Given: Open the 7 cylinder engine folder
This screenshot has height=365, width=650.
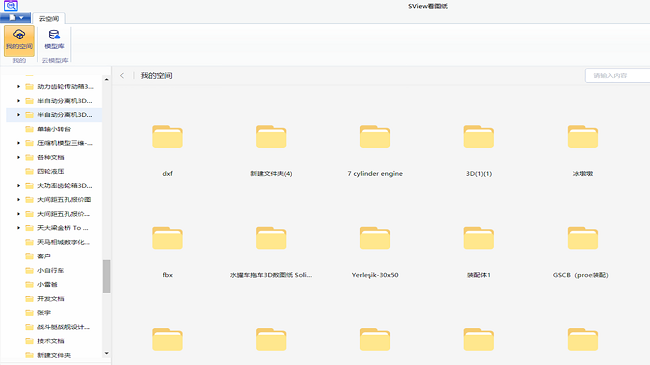Looking at the screenshot, I should tap(375, 136).
